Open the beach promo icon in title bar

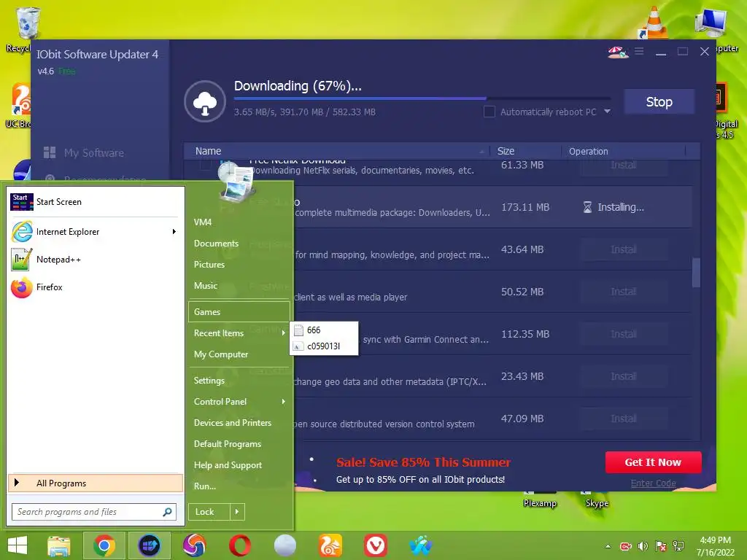(x=618, y=52)
